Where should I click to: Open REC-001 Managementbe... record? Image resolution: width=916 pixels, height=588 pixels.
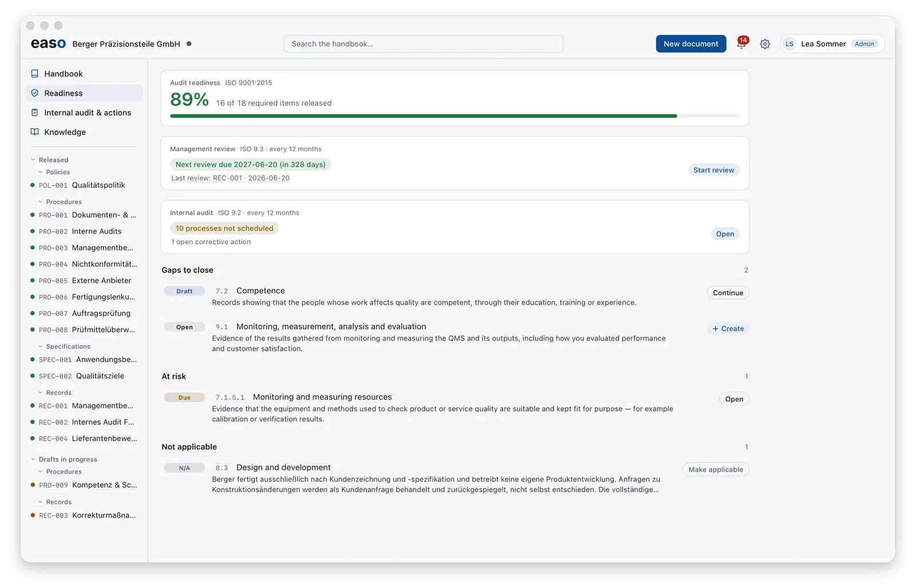(x=84, y=406)
